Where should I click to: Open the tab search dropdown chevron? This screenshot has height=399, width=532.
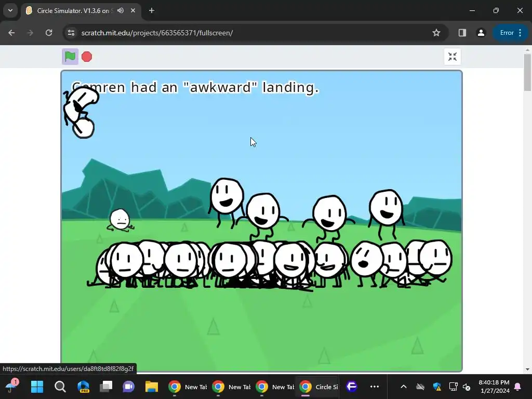coord(10,10)
